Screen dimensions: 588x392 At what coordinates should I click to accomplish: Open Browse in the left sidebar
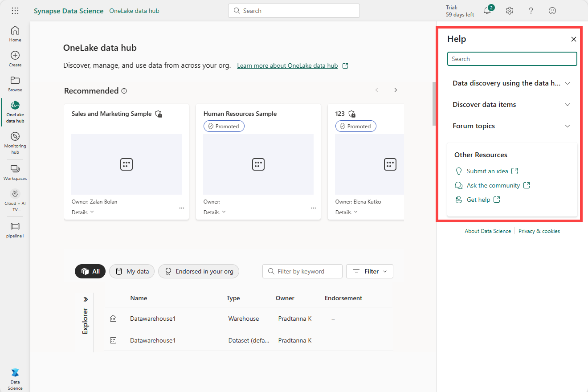[x=15, y=84]
